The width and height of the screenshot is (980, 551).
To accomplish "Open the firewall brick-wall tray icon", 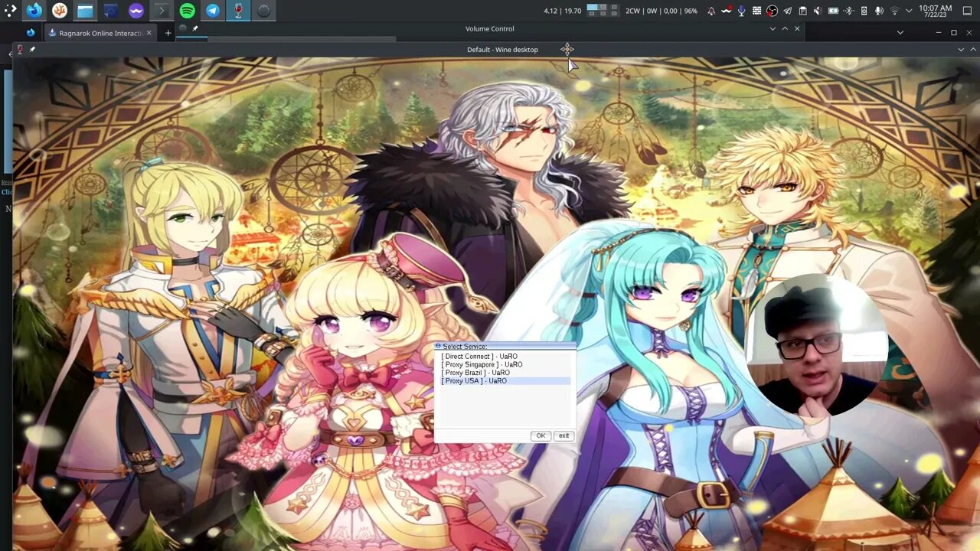I will (x=756, y=11).
